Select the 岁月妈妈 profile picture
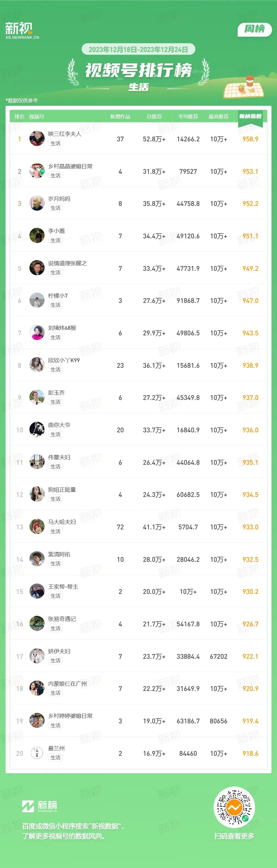 37,203
